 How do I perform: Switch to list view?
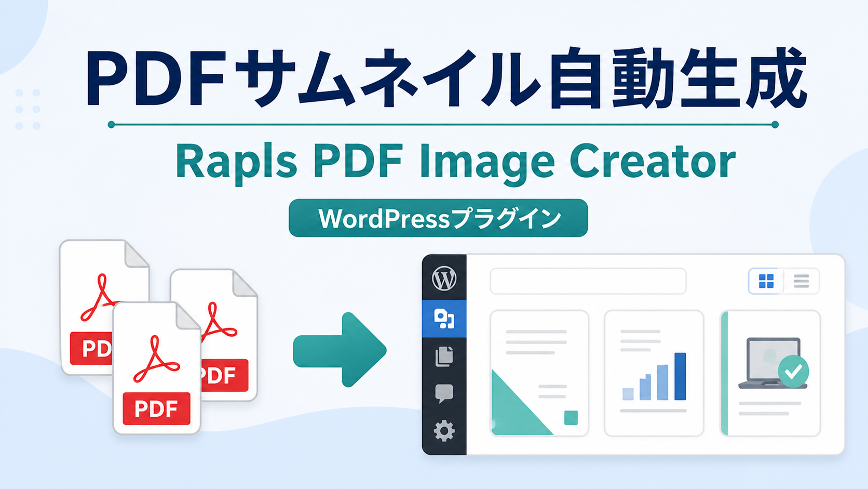pos(802,281)
